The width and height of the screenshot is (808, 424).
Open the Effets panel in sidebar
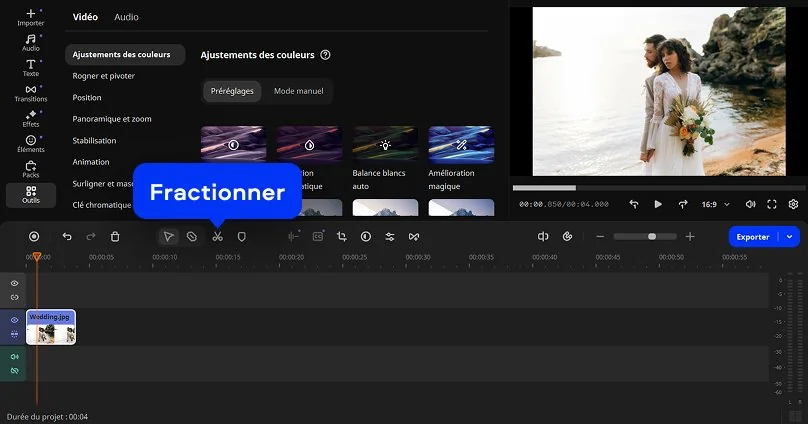point(31,118)
